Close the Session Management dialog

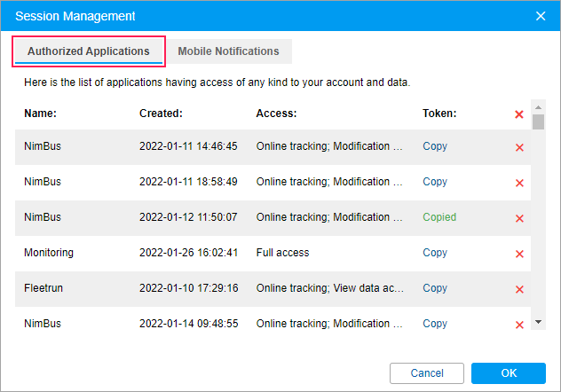(541, 16)
